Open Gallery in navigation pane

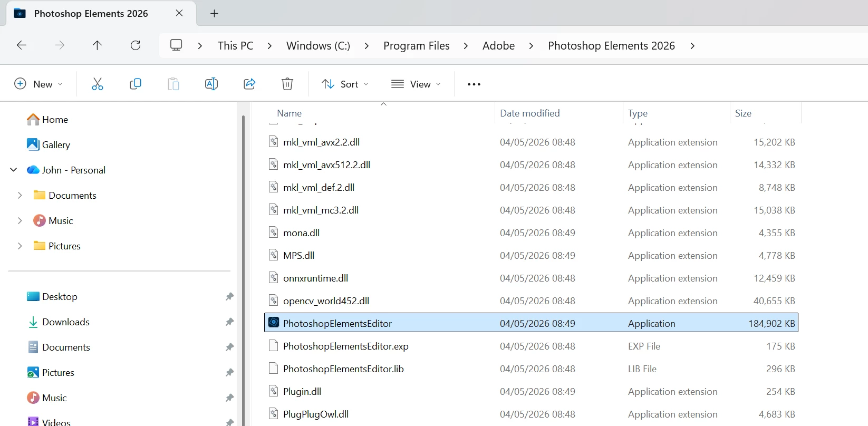pos(49,145)
